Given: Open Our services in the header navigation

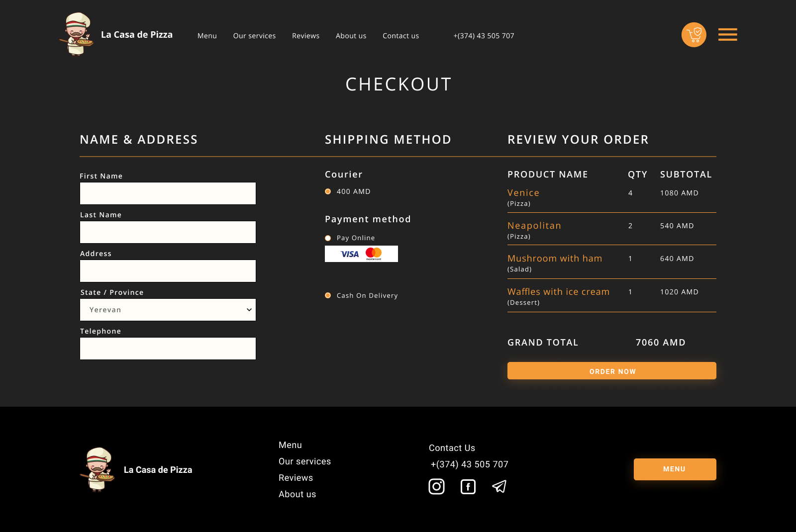Looking at the screenshot, I should (x=254, y=36).
